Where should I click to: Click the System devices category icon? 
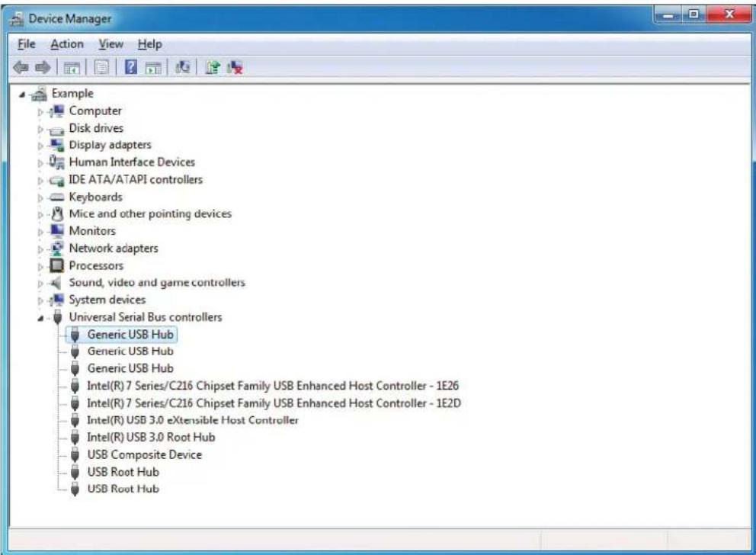[57, 300]
